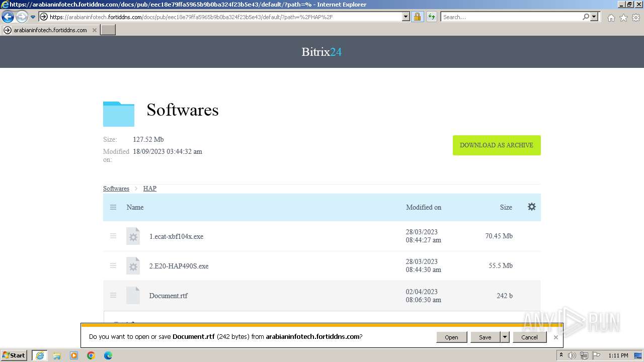Click the drag handle for 1.ecat-xbf104x.exe
644x362 pixels.
click(x=113, y=236)
